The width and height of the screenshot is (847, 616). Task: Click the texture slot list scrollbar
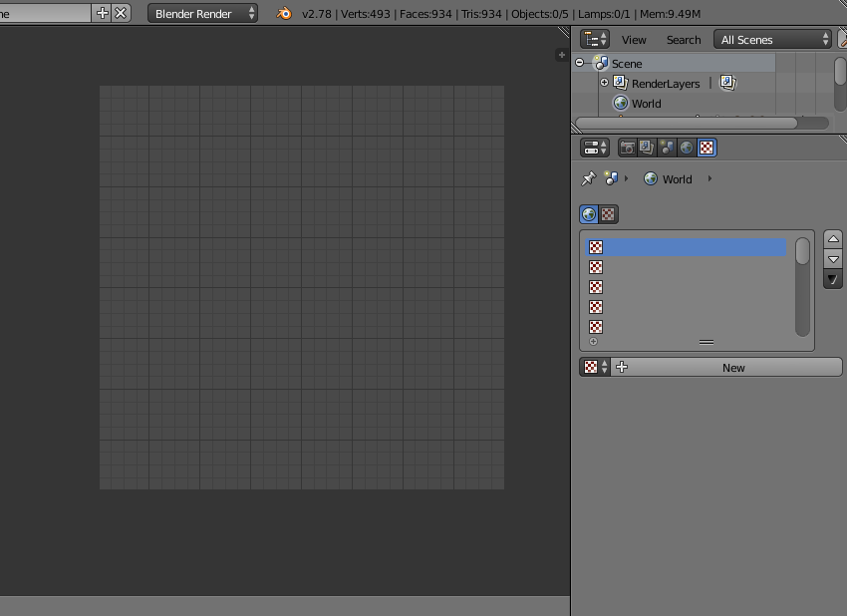click(x=803, y=287)
